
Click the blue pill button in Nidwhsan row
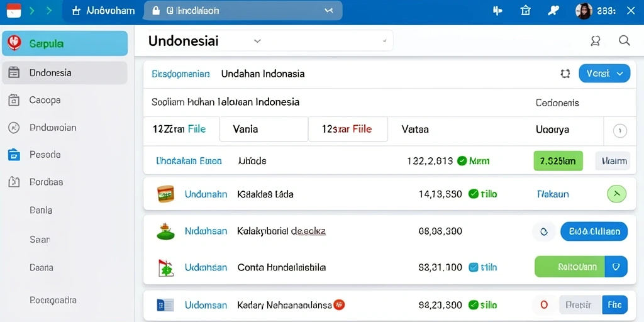[594, 231]
